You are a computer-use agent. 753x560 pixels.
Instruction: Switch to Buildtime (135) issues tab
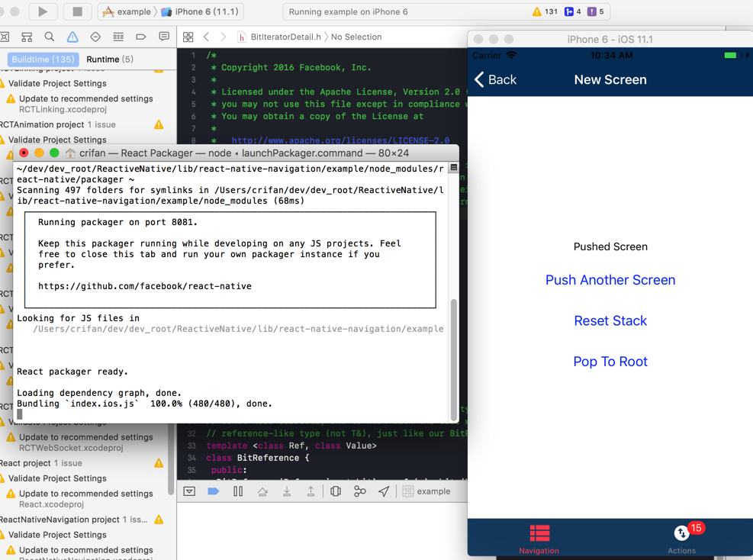(43, 59)
